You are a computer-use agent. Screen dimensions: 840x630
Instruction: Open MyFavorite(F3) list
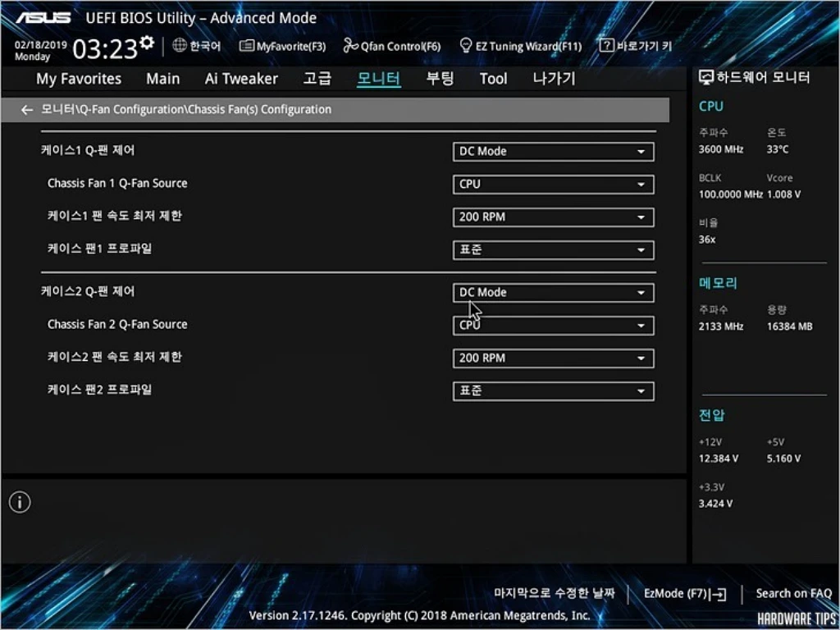click(282, 46)
